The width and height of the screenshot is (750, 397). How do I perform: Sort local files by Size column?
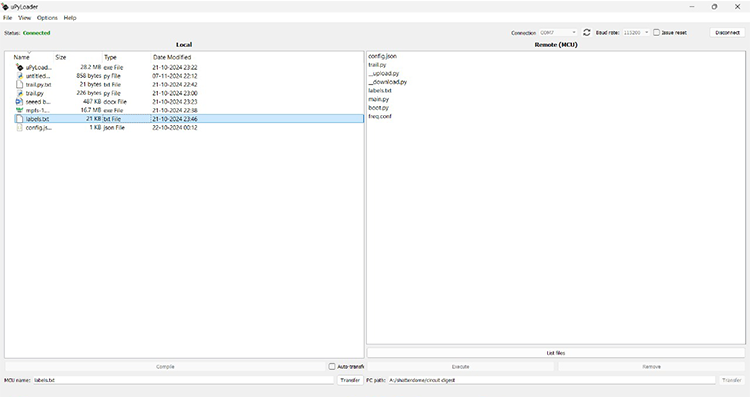point(61,57)
